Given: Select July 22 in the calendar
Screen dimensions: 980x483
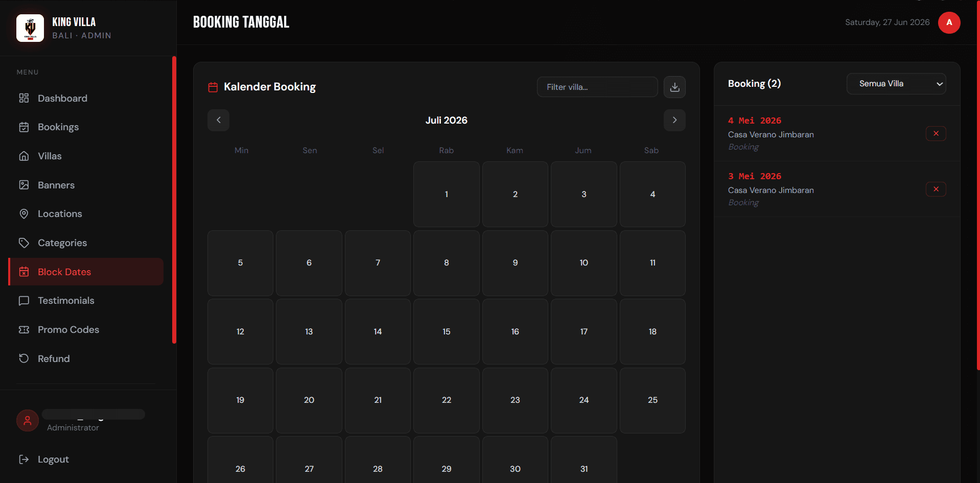Looking at the screenshot, I should tap(446, 400).
